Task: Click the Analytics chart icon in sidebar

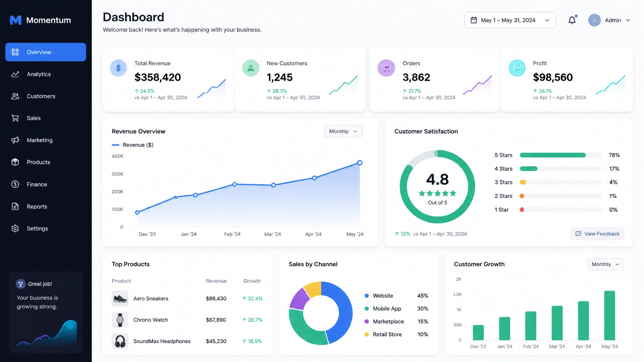Action: (15, 74)
